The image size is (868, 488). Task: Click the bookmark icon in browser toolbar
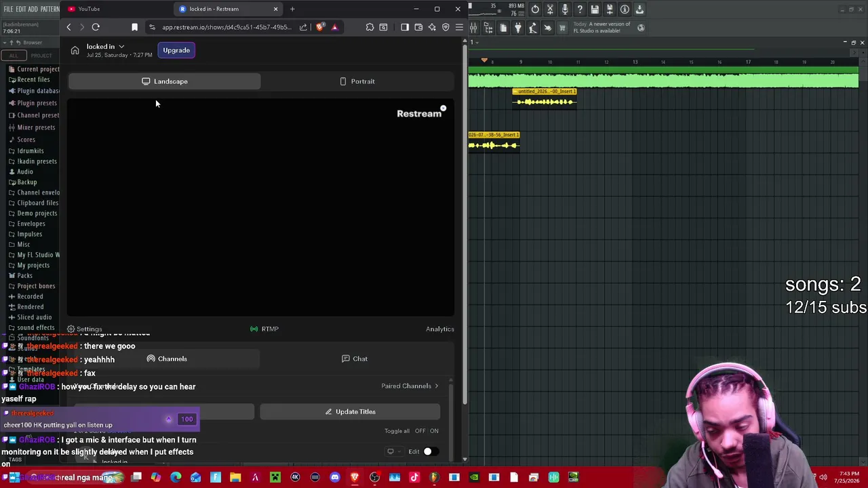[134, 27]
